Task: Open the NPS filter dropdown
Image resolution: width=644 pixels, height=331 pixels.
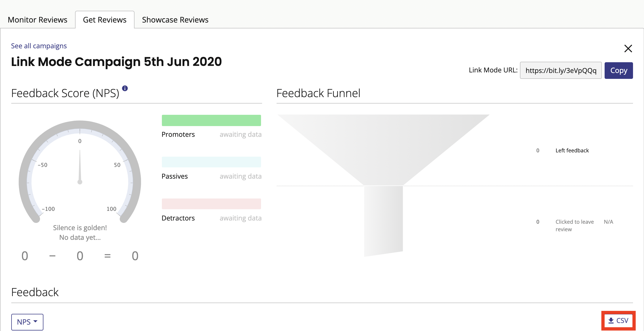Action: point(27,322)
